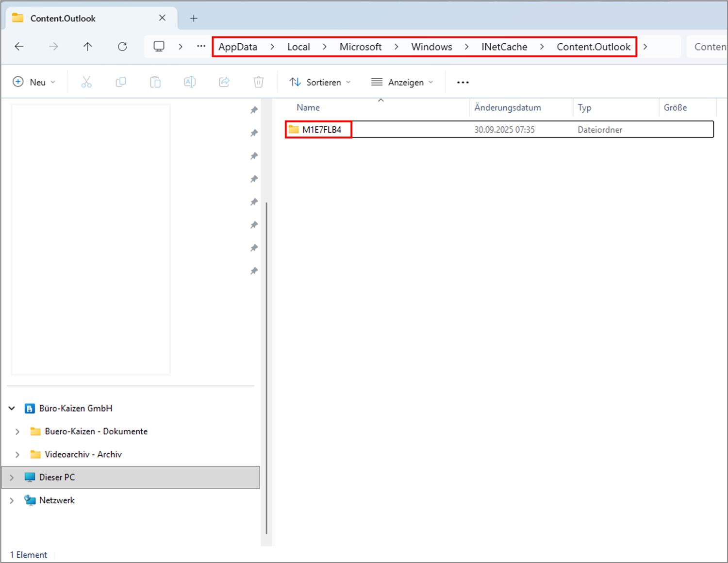Expand the Netzwerk tree node
This screenshot has height=563, width=728.
pos(12,500)
